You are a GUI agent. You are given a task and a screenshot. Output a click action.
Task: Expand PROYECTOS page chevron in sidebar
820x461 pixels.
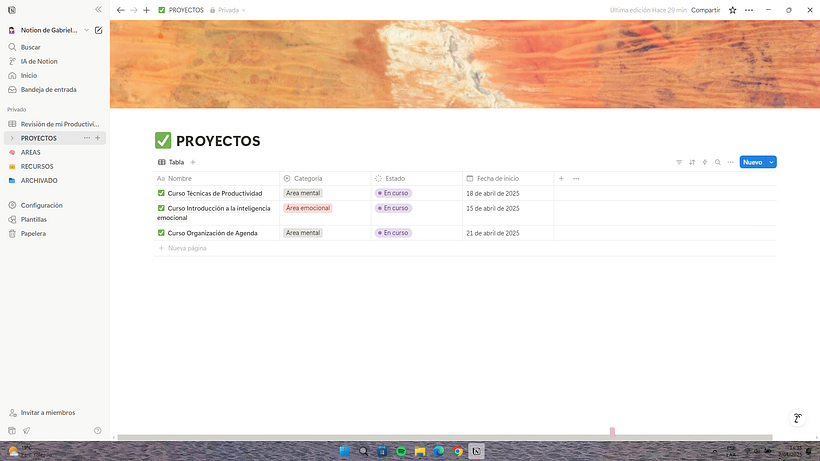pyautogui.click(x=12, y=138)
